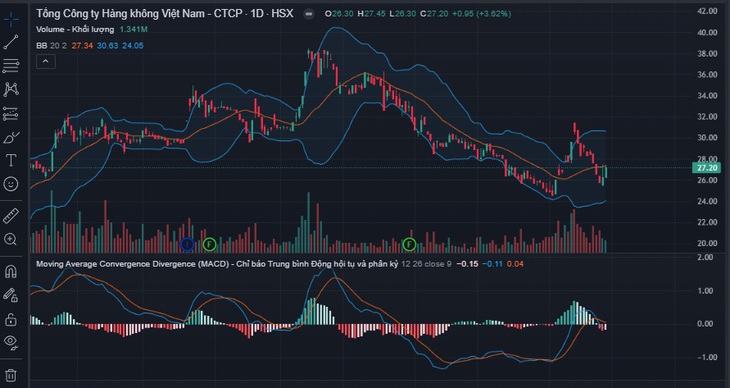Click the first green F event marker

point(210,244)
